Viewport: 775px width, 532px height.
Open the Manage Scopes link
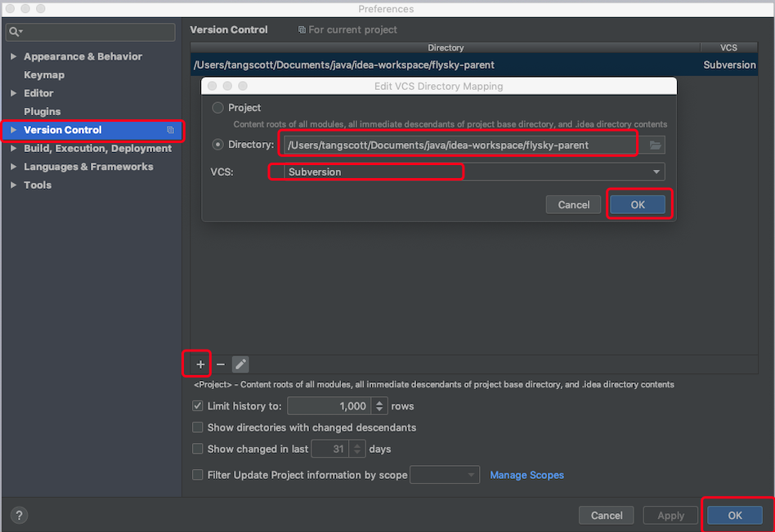point(526,475)
